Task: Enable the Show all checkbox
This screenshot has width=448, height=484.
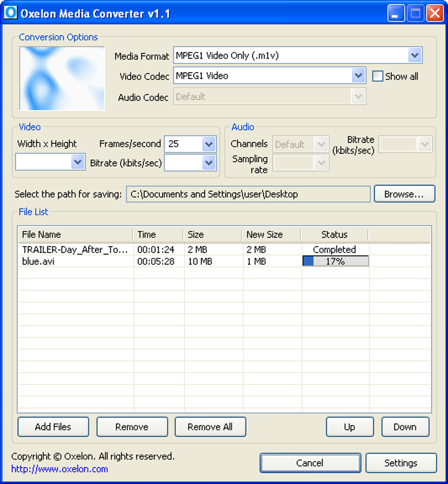Action: (x=378, y=76)
